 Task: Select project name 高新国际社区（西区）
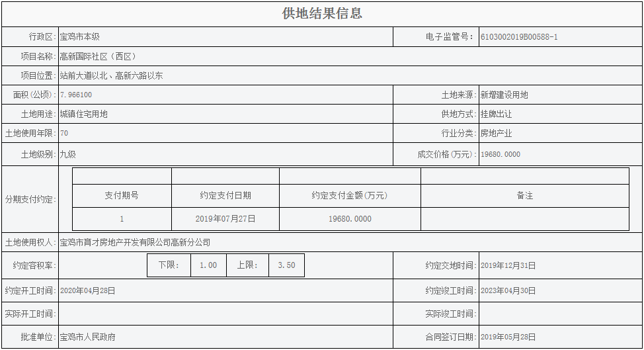pyautogui.click(x=97, y=57)
